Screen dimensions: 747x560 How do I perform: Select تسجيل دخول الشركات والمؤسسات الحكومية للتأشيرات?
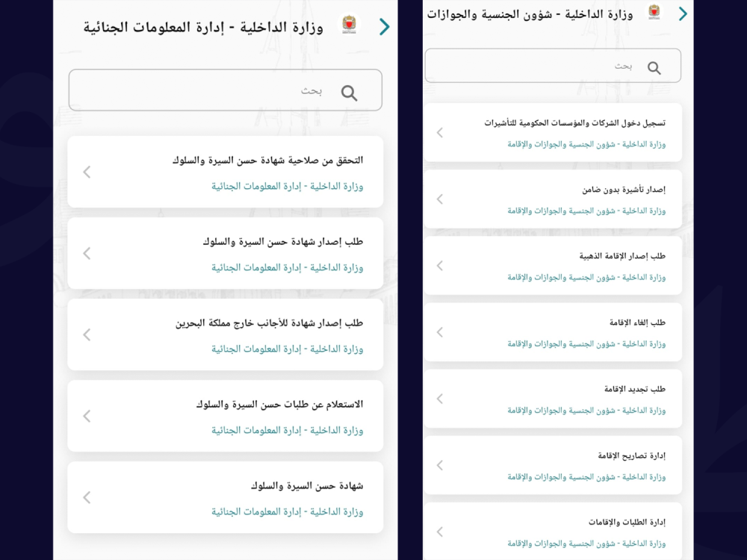pos(553,133)
